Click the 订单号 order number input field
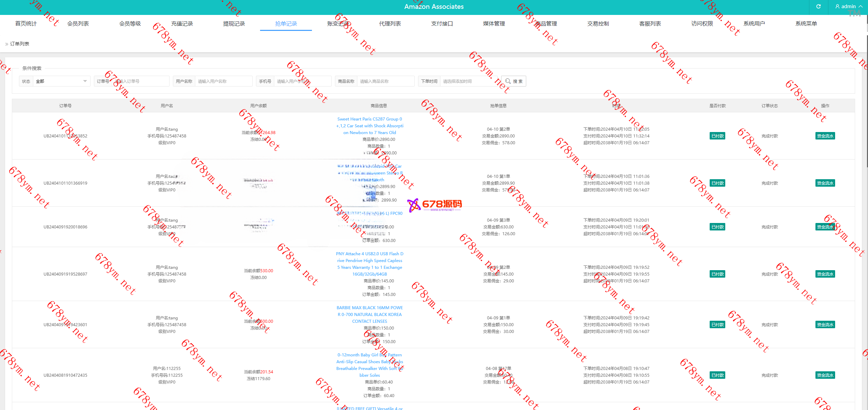 [x=140, y=81]
